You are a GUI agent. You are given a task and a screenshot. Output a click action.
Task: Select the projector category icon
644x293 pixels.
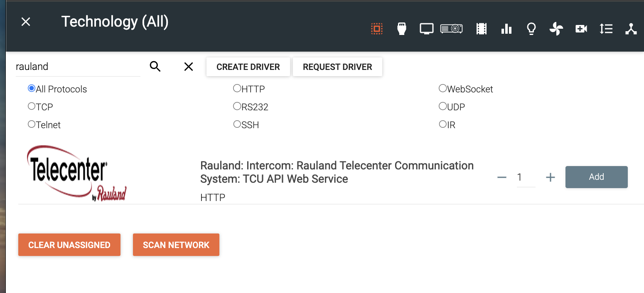[451, 29]
